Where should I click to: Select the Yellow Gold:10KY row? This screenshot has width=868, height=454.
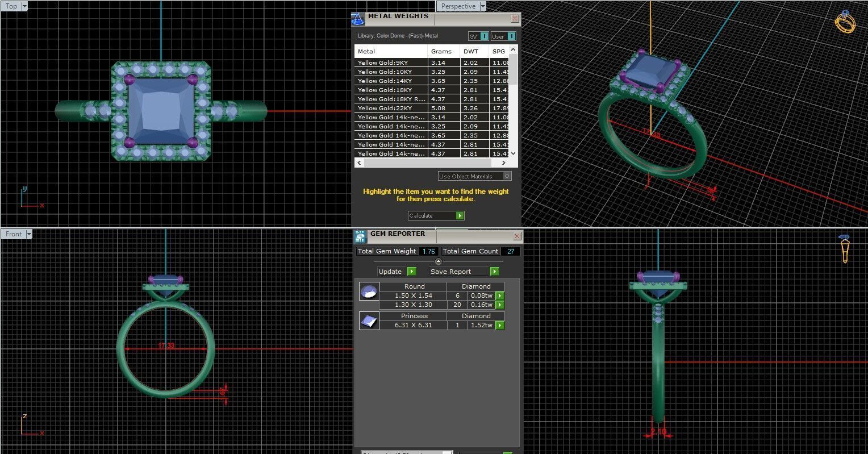432,72
